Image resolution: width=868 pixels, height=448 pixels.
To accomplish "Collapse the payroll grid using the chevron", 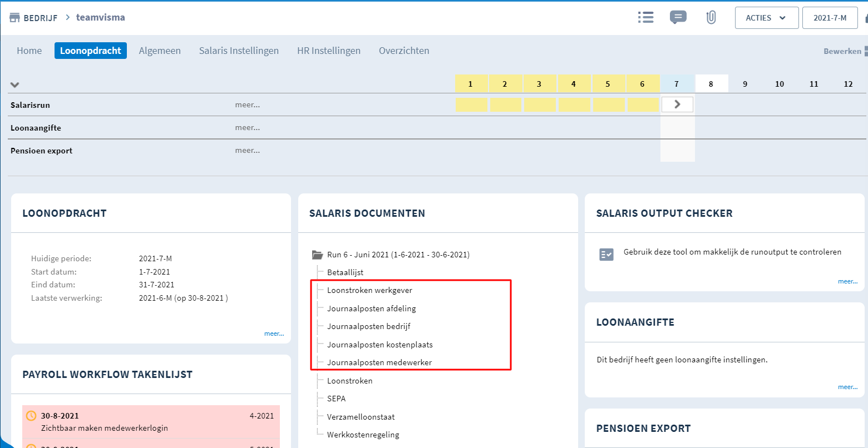I will (14, 84).
